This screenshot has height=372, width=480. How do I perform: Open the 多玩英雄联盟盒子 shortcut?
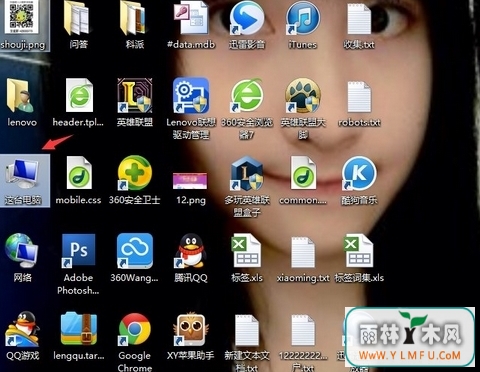pos(247,173)
